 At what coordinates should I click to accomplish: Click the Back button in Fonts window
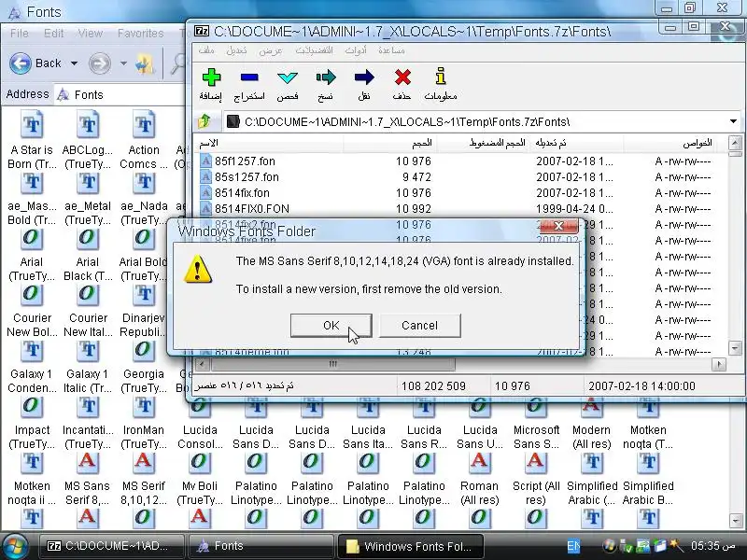pos(36,63)
